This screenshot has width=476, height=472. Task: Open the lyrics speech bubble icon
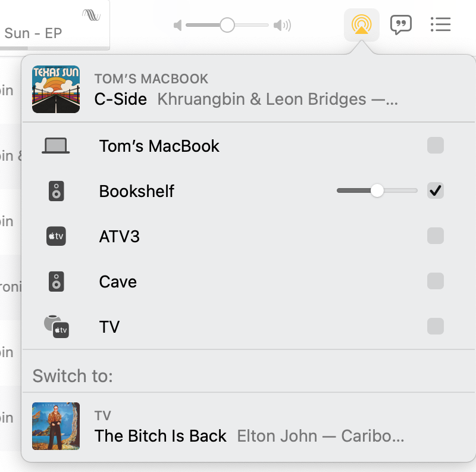click(400, 25)
